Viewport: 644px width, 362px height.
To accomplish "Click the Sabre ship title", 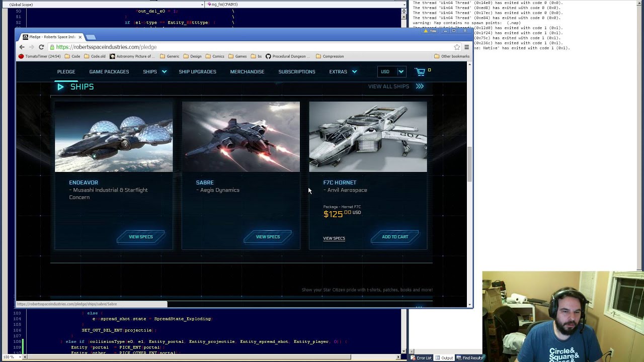I will coord(205,183).
